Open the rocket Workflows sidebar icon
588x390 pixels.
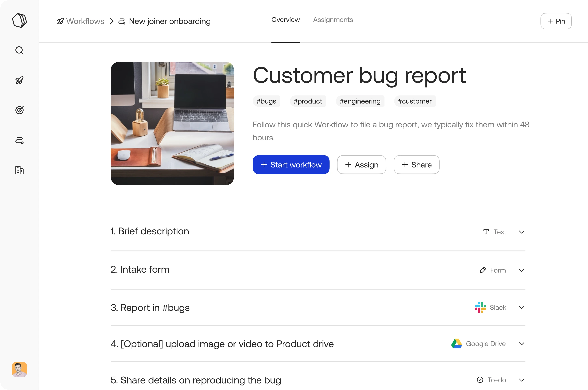click(x=19, y=80)
